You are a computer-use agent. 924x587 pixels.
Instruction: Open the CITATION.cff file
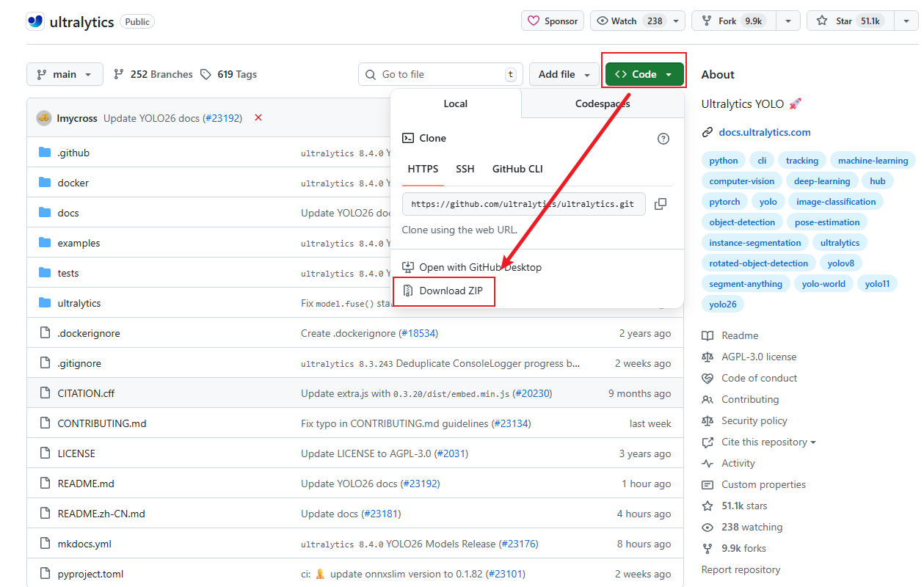(86, 393)
